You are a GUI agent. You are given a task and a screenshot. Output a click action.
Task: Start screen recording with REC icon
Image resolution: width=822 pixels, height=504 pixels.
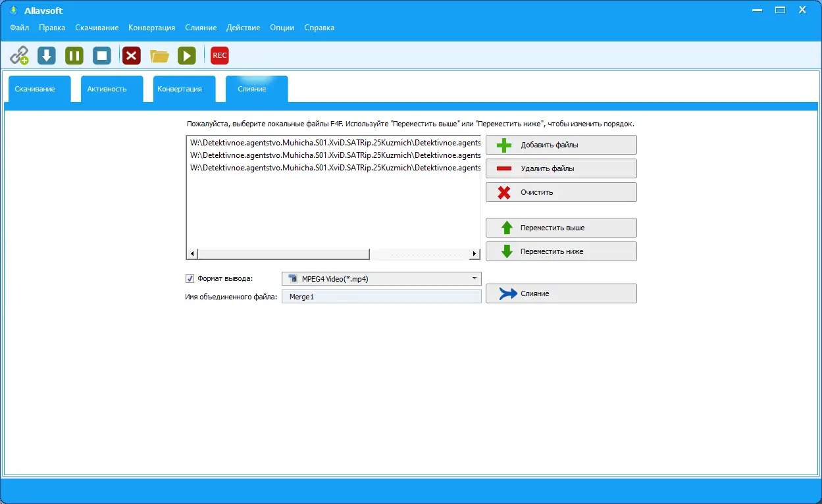click(220, 55)
